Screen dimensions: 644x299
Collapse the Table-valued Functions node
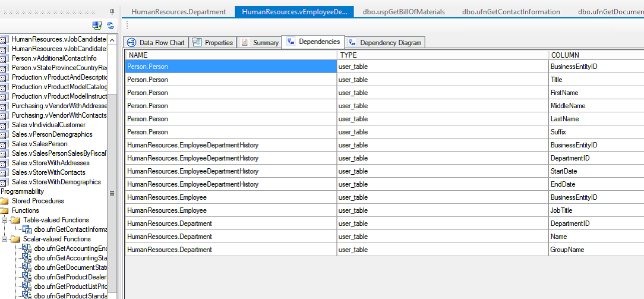(5, 220)
